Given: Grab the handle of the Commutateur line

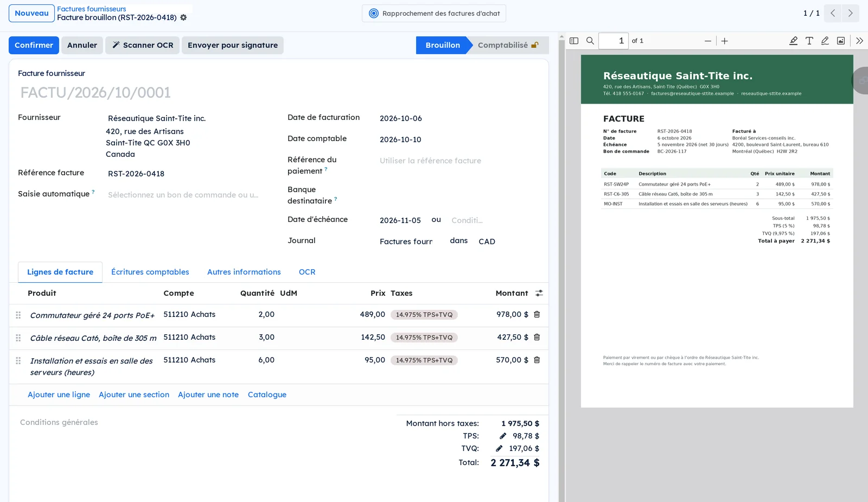Looking at the screenshot, I should point(18,315).
